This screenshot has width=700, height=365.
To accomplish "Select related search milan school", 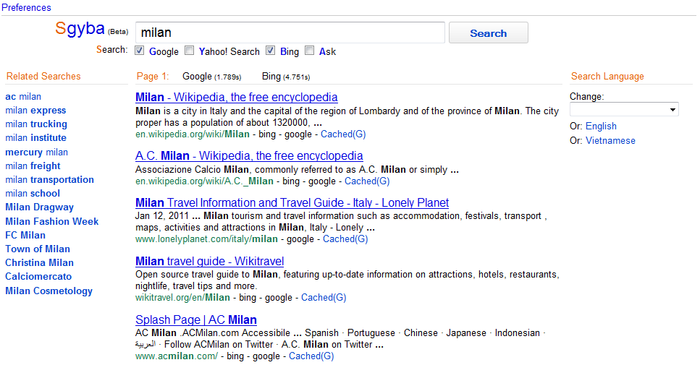I will [33, 193].
